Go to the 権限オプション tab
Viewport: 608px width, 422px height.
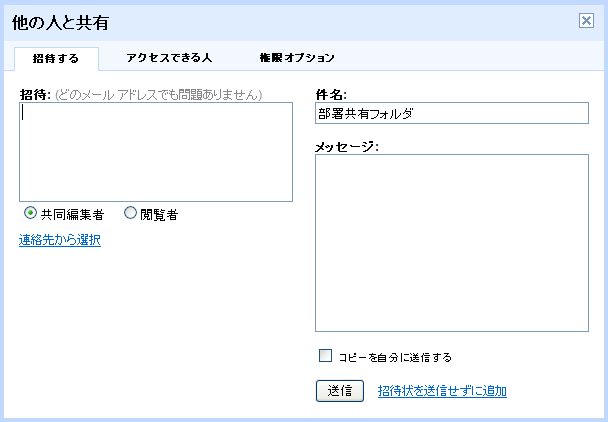click(x=296, y=58)
